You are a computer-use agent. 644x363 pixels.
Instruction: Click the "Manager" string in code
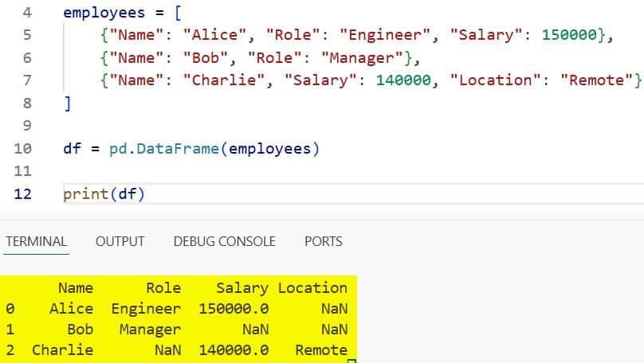point(362,58)
